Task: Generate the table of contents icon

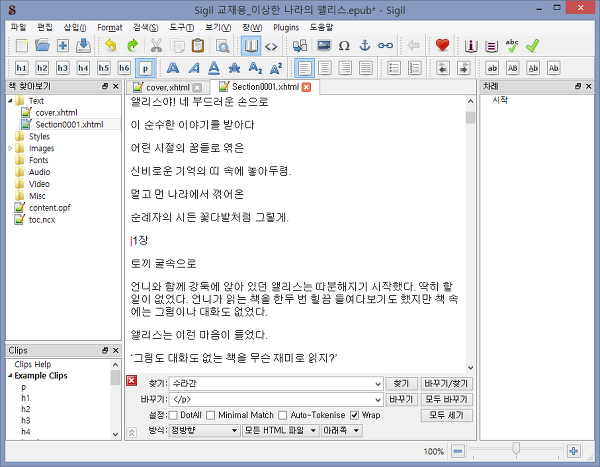Action: 491,46
